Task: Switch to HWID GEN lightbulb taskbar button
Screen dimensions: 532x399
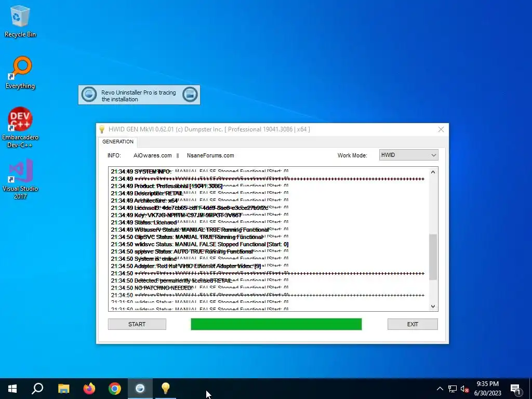Action: pyautogui.click(x=166, y=389)
